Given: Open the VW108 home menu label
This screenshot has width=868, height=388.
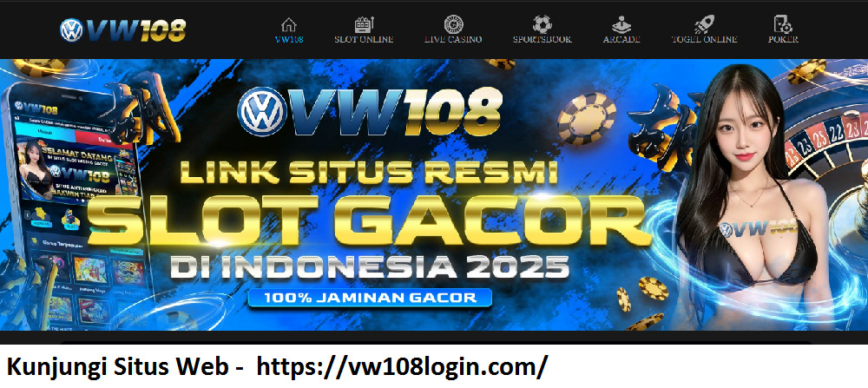Looking at the screenshot, I should 289,39.
